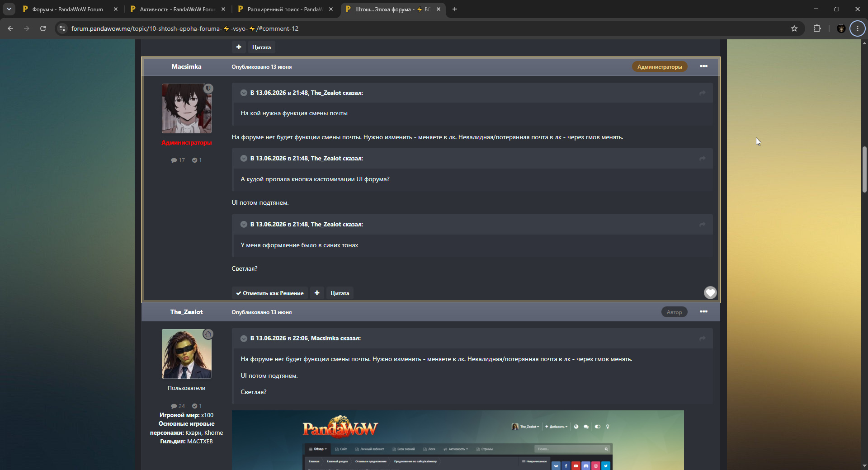This screenshot has height=470, width=868.
Task: Click multiquote plus next to Отметить как Решение
Action: 317,293
